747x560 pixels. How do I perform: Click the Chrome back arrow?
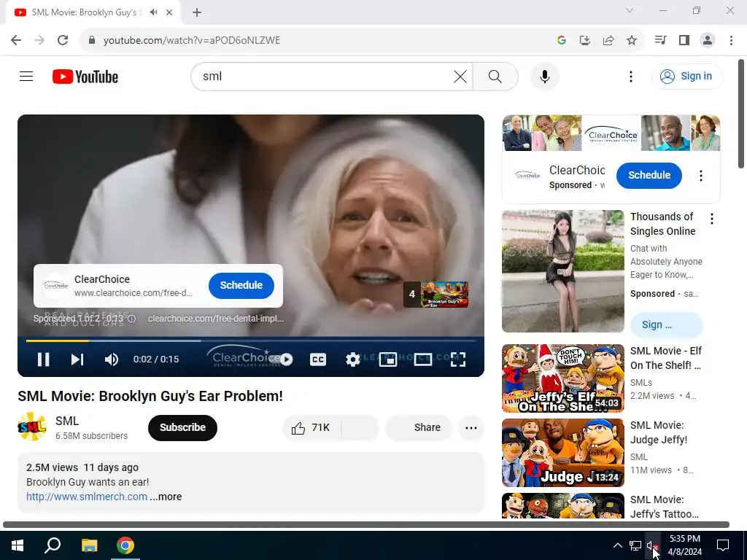(x=16, y=40)
